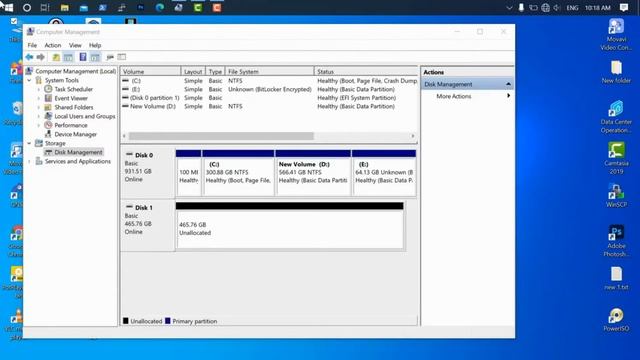Click the Shared Folders icon in tree
The height and width of the screenshot is (360, 640).
(48, 107)
